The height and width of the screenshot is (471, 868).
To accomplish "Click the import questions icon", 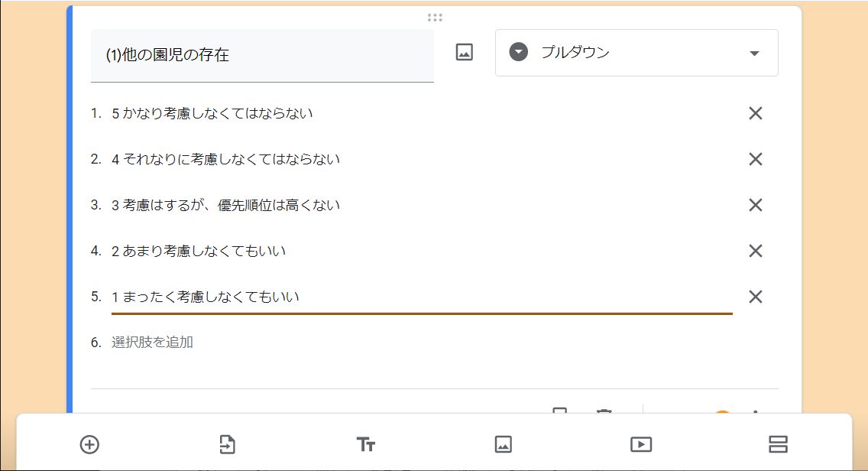I will coord(228,444).
